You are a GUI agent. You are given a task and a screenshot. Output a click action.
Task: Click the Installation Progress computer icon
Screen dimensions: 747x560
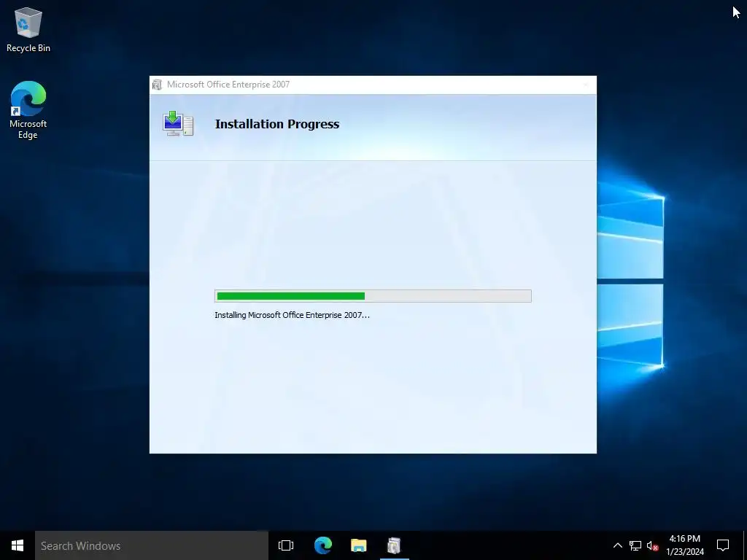[x=178, y=124]
